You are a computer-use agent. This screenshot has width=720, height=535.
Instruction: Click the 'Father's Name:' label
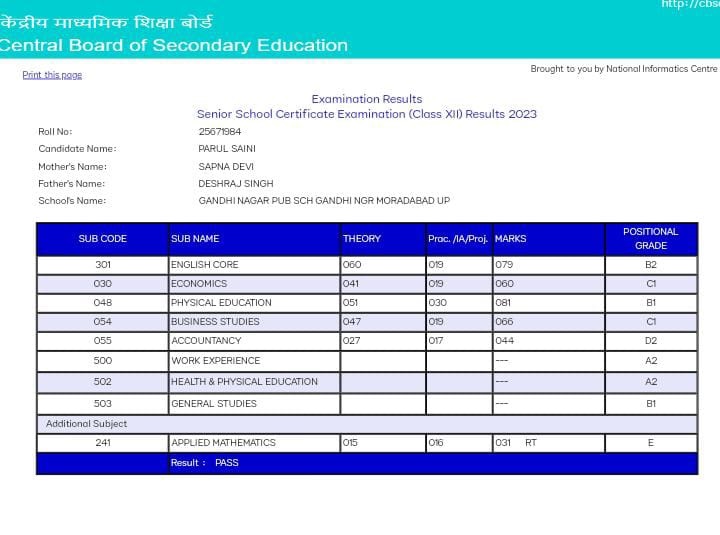click(72, 183)
